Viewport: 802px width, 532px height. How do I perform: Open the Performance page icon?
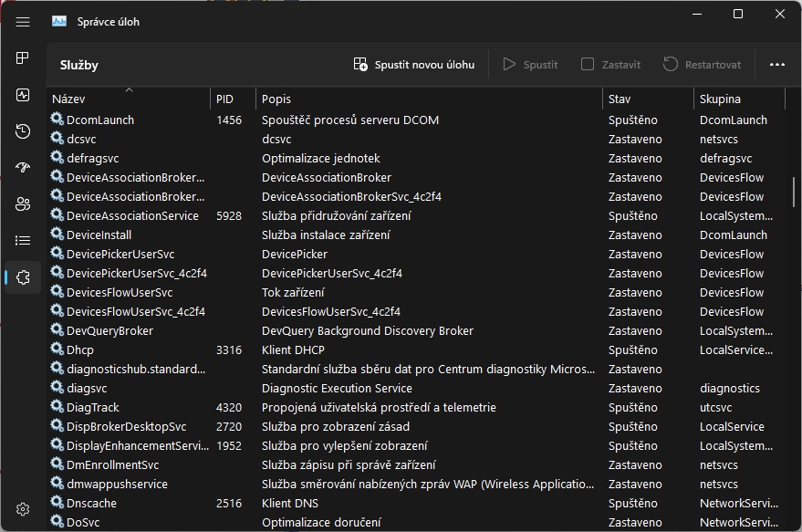click(x=23, y=95)
